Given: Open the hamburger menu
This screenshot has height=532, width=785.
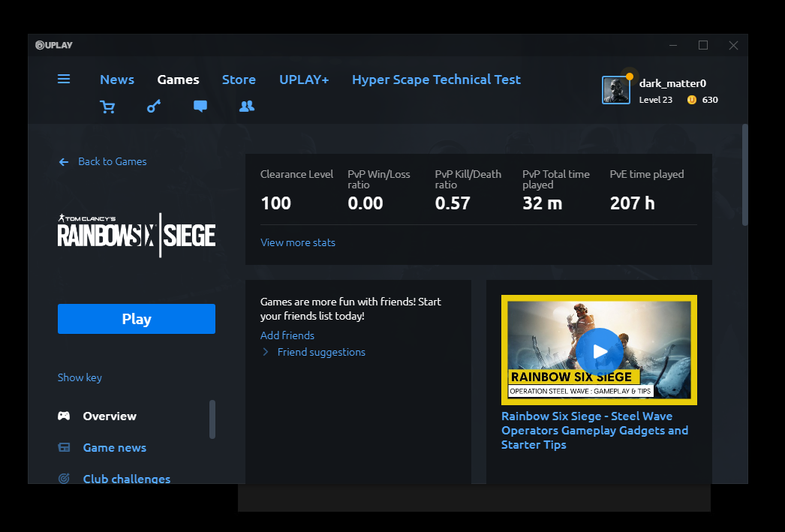Looking at the screenshot, I should click(x=64, y=79).
